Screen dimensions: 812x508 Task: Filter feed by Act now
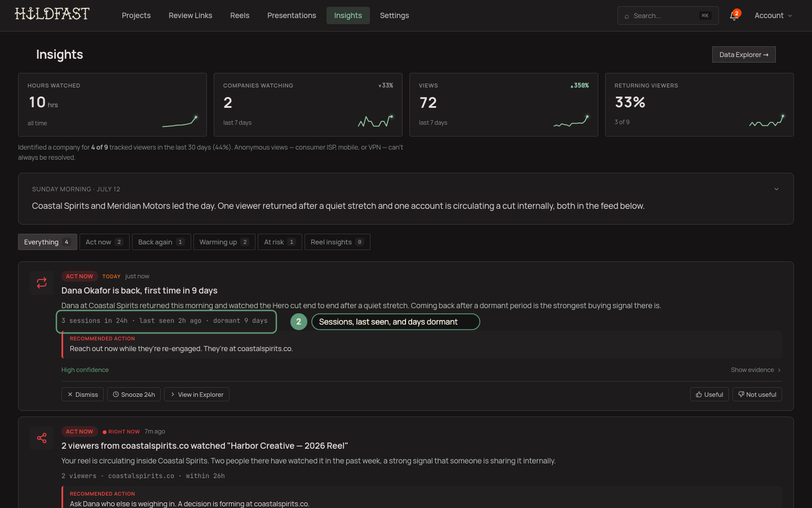(x=104, y=242)
